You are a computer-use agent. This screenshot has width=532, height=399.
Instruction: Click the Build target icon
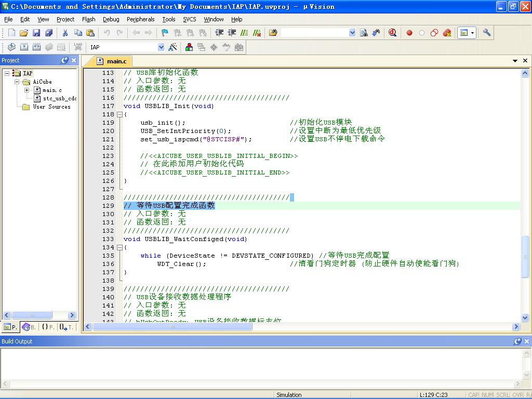[x=24, y=47]
